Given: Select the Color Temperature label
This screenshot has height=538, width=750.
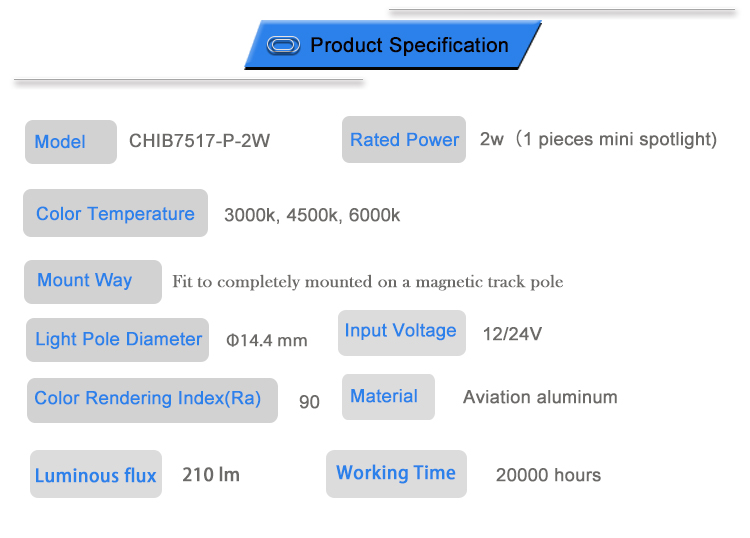Looking at the screenshot, I should 115,214.
